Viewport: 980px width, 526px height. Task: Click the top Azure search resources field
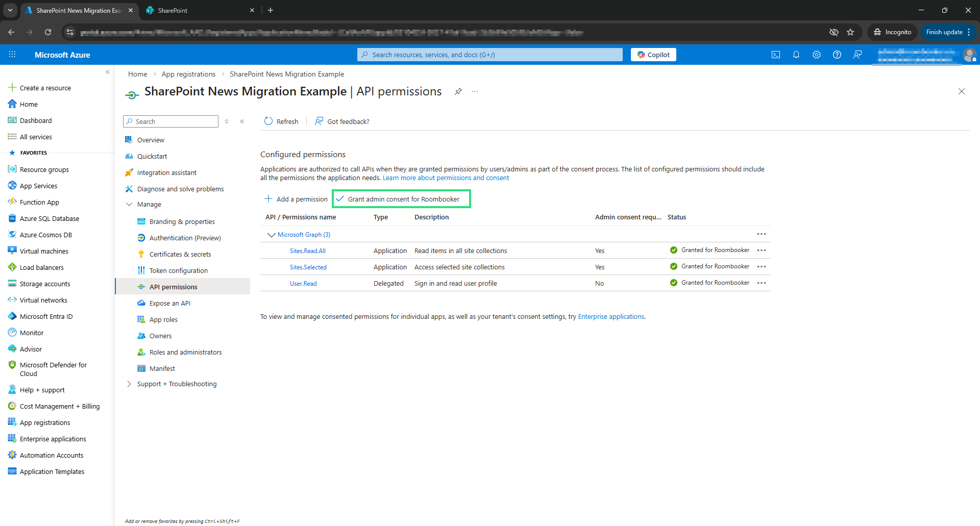pos(490,55)
